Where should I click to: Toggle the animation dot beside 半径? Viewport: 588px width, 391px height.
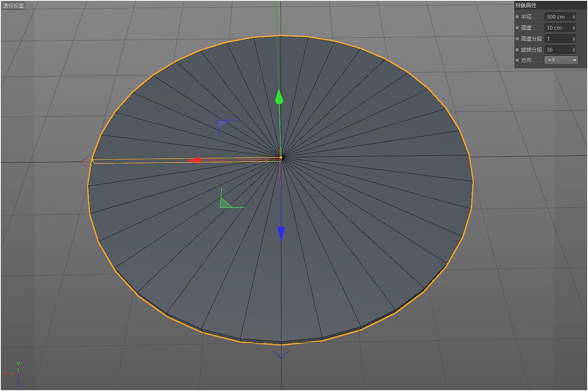(517, 17)
